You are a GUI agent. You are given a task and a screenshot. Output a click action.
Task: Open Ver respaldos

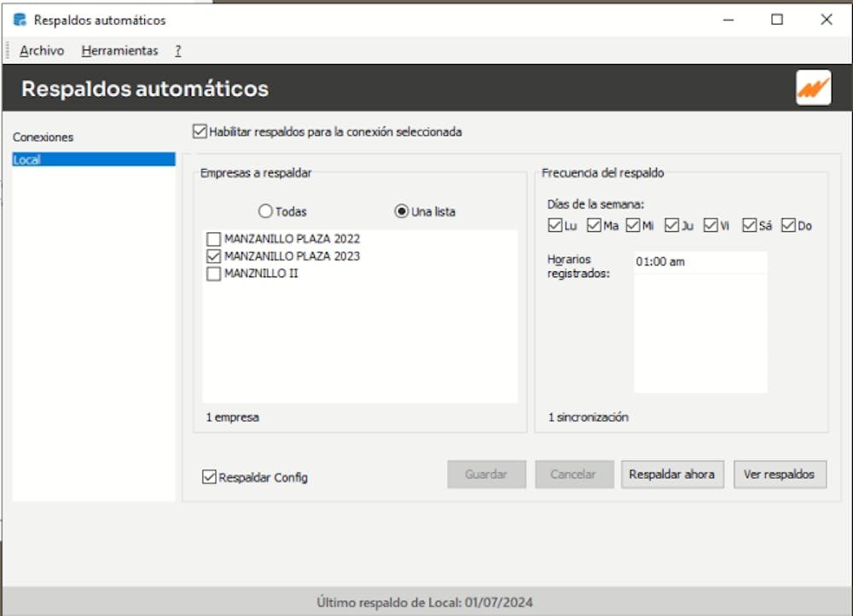(x=780, y=474)
